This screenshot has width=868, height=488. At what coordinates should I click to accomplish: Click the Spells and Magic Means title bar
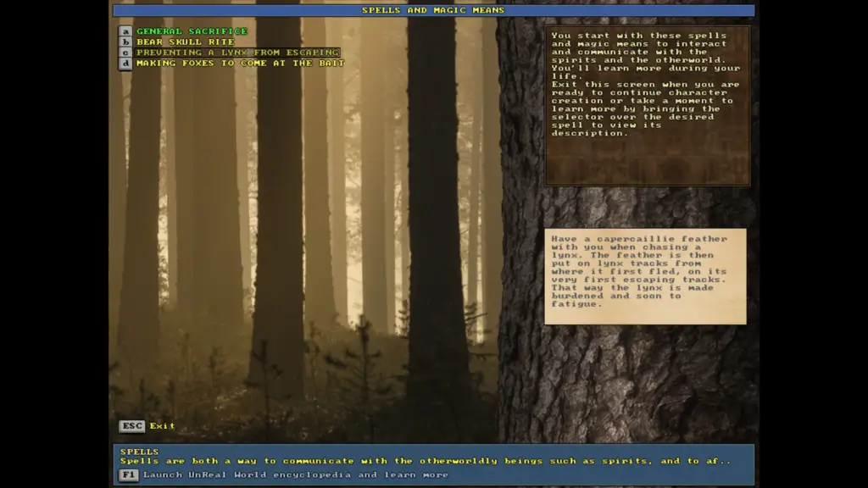[433, 10]
